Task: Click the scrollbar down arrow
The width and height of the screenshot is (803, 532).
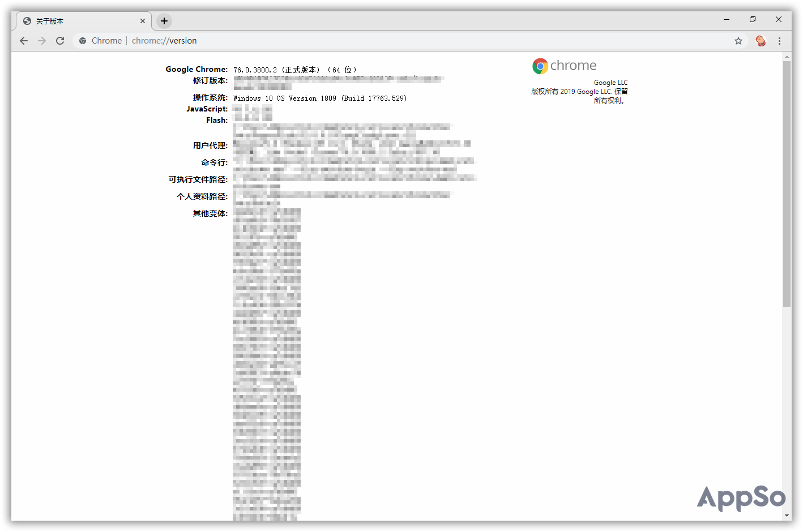Action: pyautogui.click(x=787, y=516)
